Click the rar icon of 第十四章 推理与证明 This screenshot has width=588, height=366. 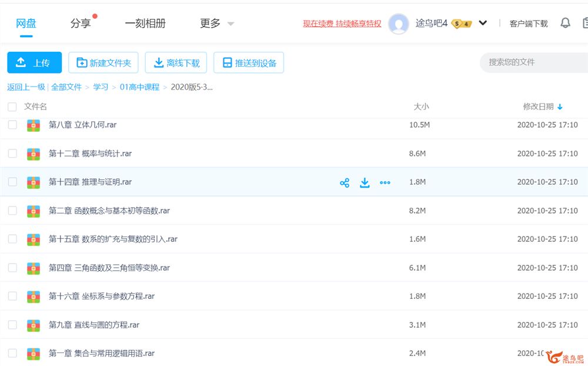pyautogui.click(x=34, y=182)
